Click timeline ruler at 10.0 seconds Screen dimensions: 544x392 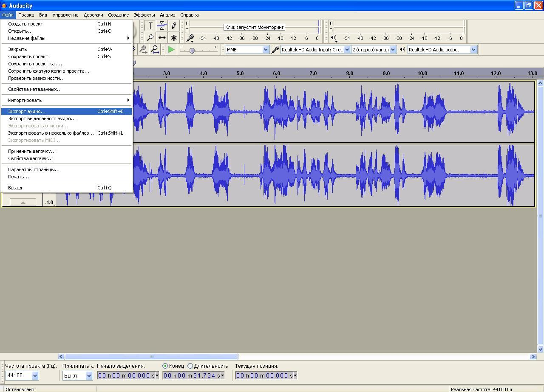click(422, 73)
